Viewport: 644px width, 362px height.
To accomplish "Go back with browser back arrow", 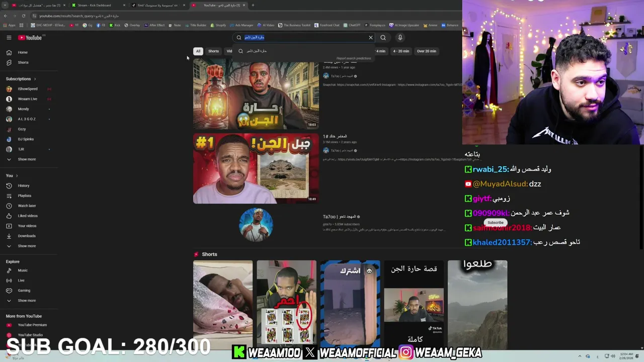I will point(6,16).
